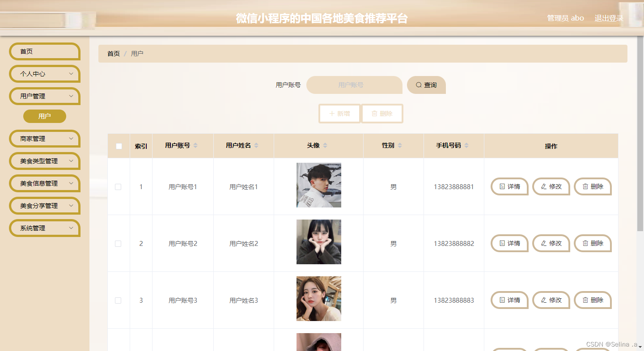Click the 管理员 abo account label
Image resolution: width=644 pixels, height=351 pixels.
(x=565, y=18)
